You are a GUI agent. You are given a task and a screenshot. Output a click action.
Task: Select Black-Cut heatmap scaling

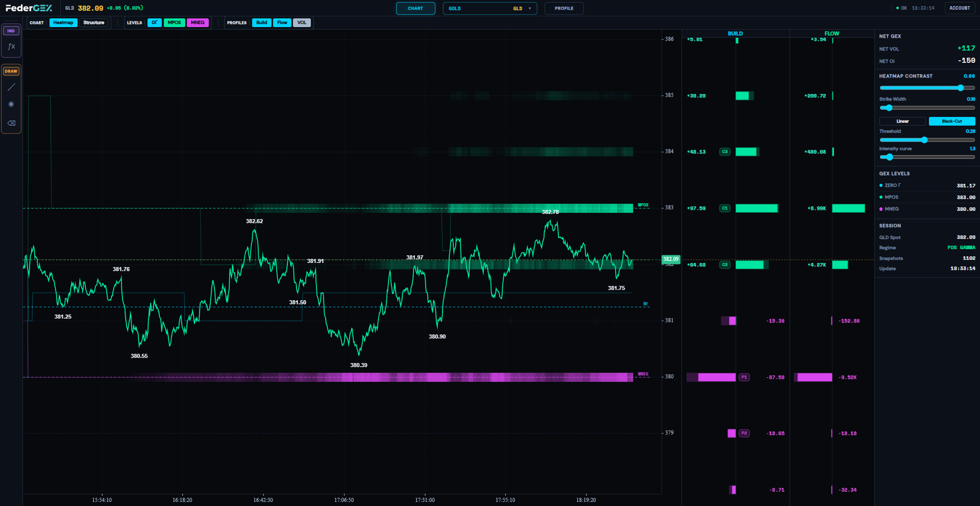pos(952,121)
